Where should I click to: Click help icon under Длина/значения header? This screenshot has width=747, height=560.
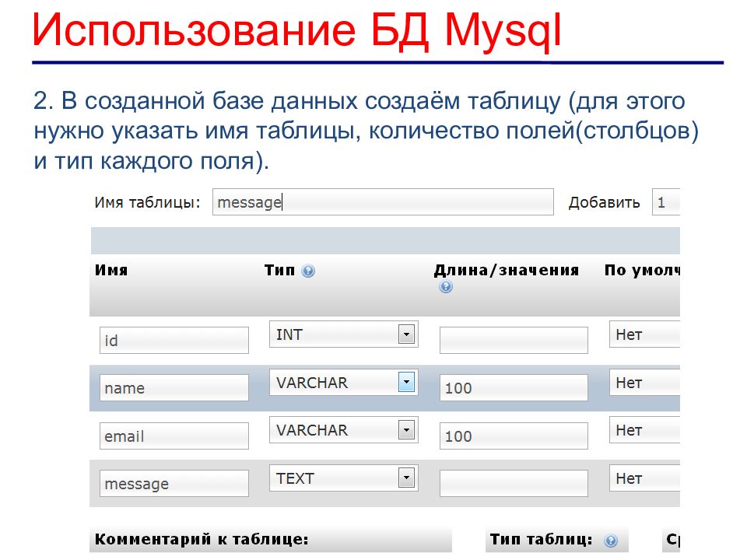(446, 287)
